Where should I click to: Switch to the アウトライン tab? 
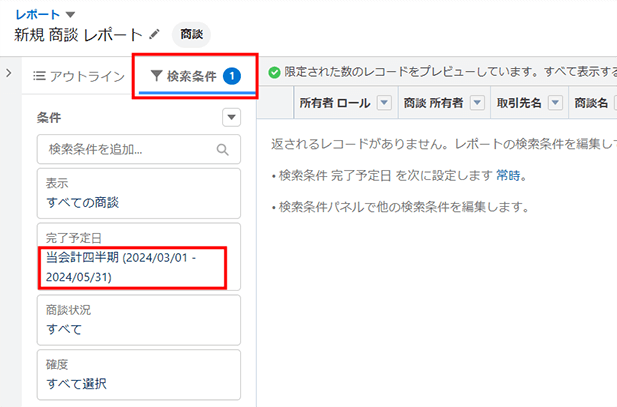(79, 76)
